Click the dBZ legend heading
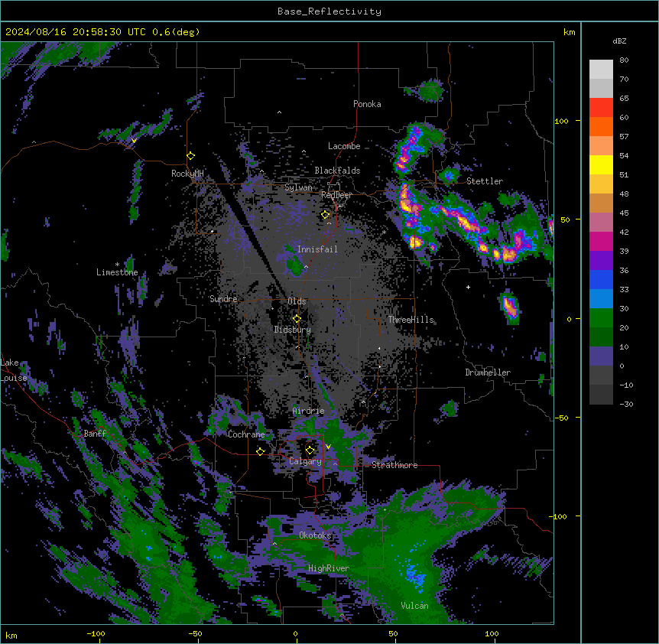Viewport: 659px width, 644px height. click(619, 41)
